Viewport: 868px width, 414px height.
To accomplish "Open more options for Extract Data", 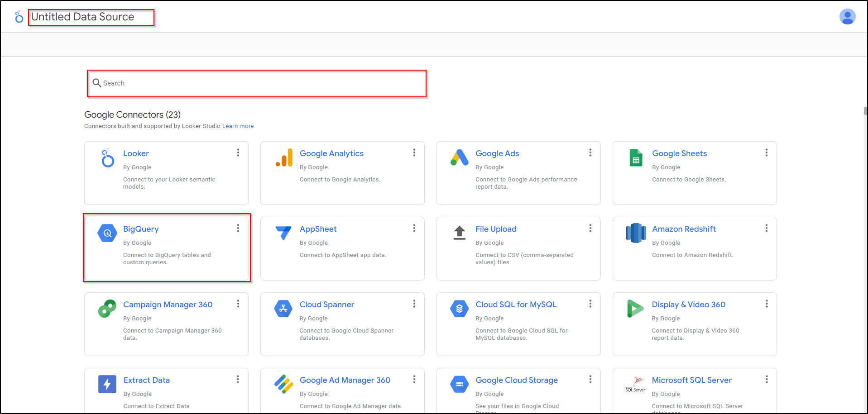I will point(238,380).
